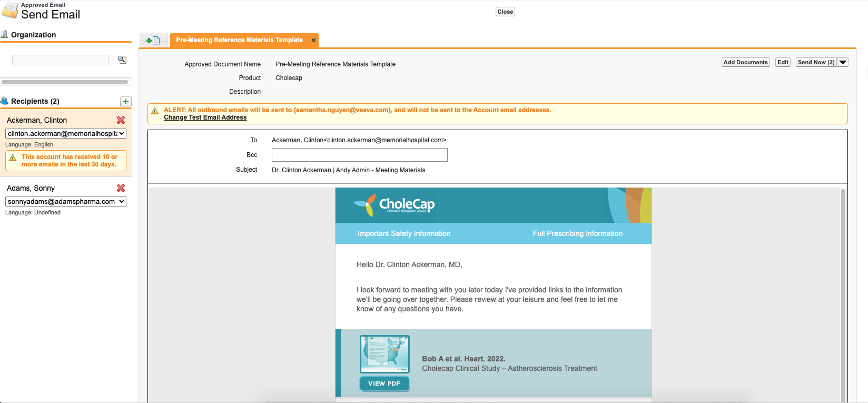Click the add new document tab icon
Image resolution: width=868 pixels, height=403 pixels.
153,41
